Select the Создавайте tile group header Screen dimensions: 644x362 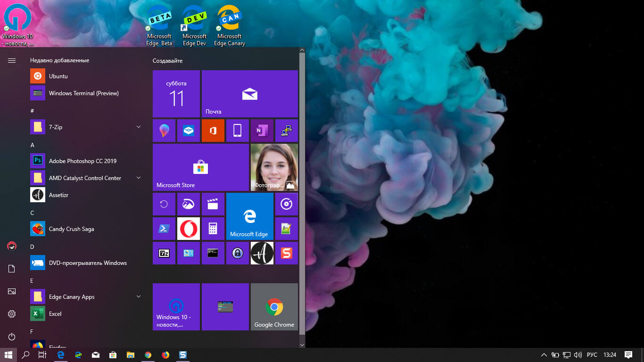[167, 61]
